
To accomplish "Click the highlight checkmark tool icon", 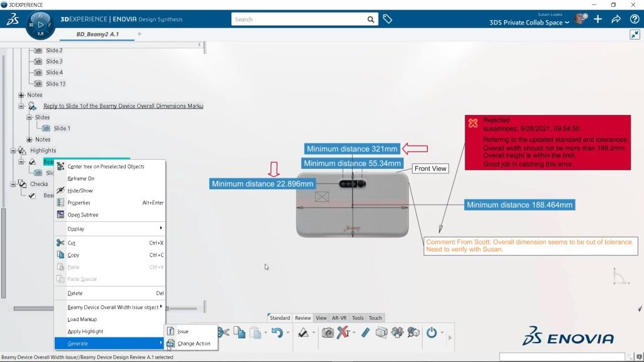I will 303,332.
